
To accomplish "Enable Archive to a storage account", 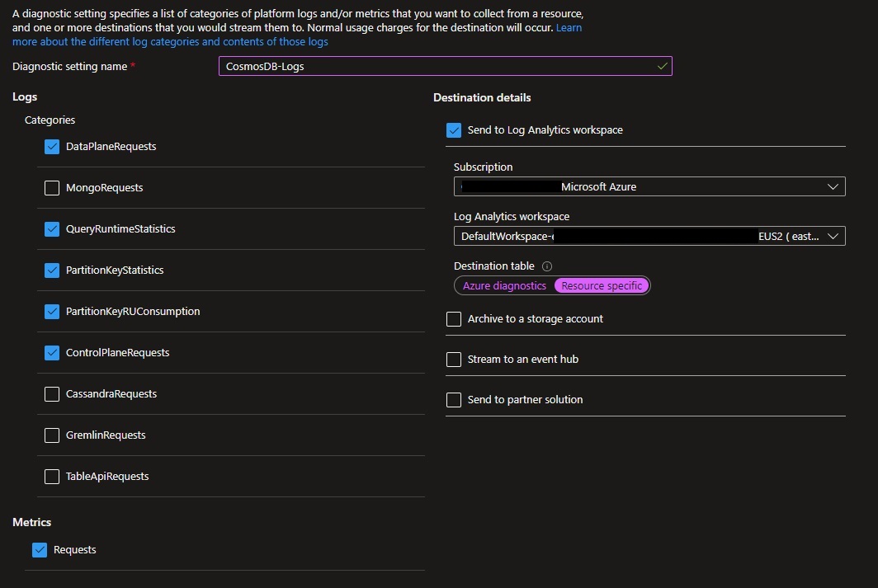I will [x=454, y=319].
